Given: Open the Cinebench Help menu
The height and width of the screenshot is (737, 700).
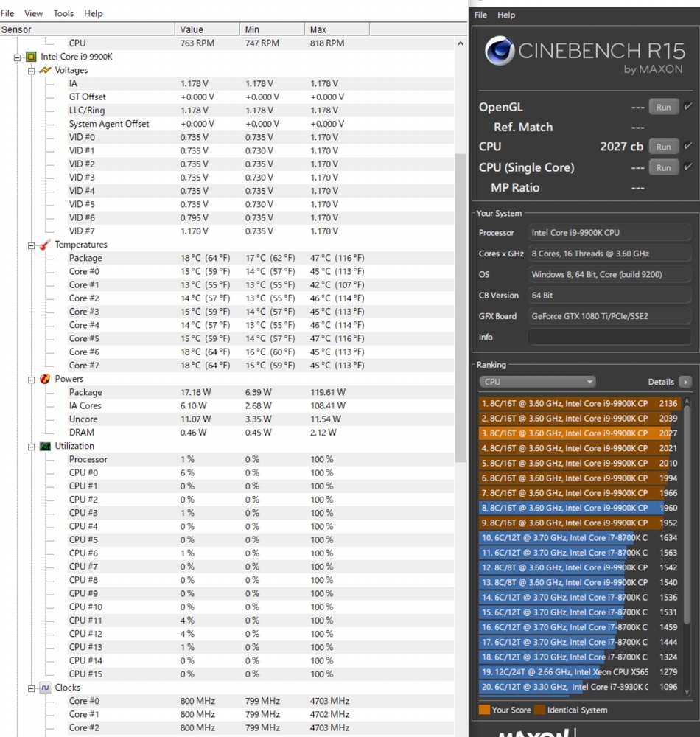Looking at the screenshot, I should tap(506, 15).
